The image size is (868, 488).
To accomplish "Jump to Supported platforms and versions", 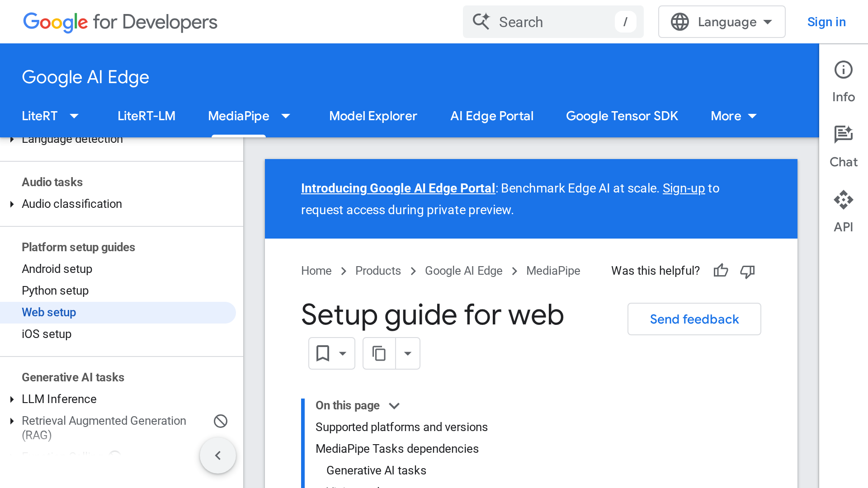I will (401, 427).
